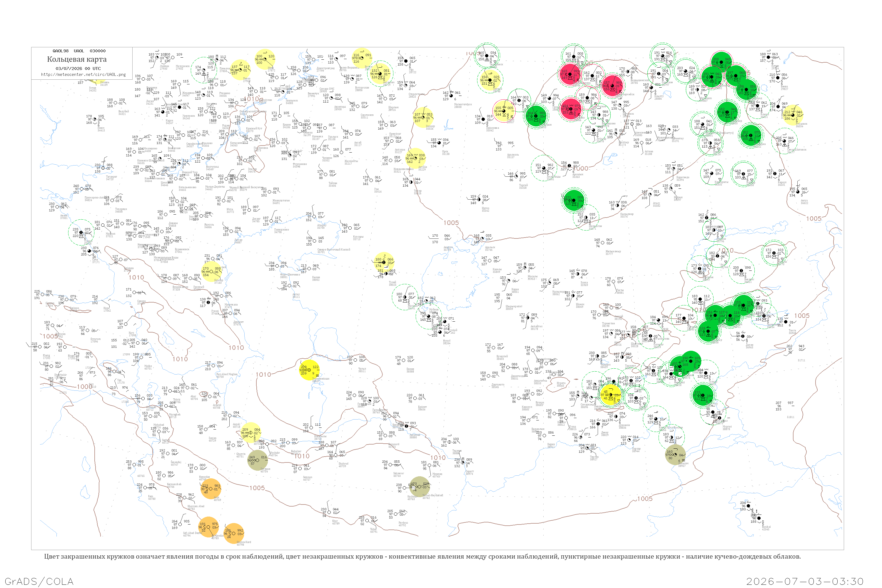Click the yellow station circle at Пенза
The image size is (882, 588).
click(240, 70)
